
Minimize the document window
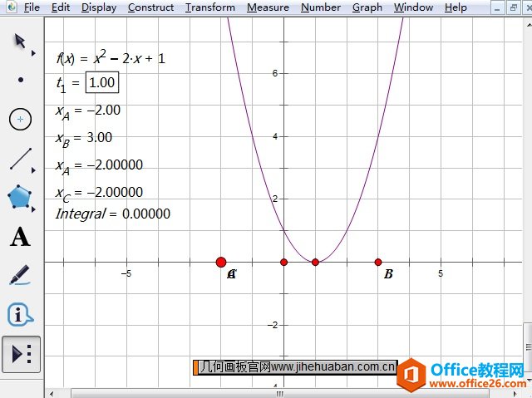pyautogui.click(x=497, y=7)
